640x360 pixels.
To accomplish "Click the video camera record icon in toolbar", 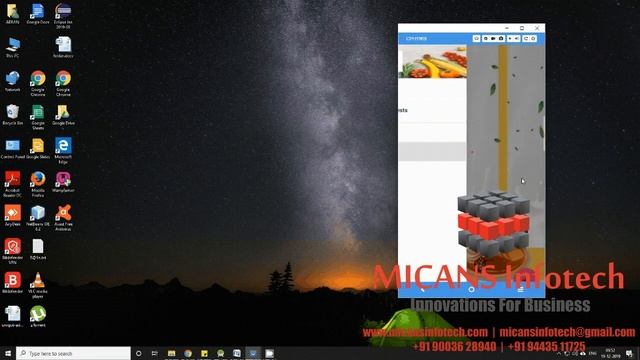I will coord(493,38).
